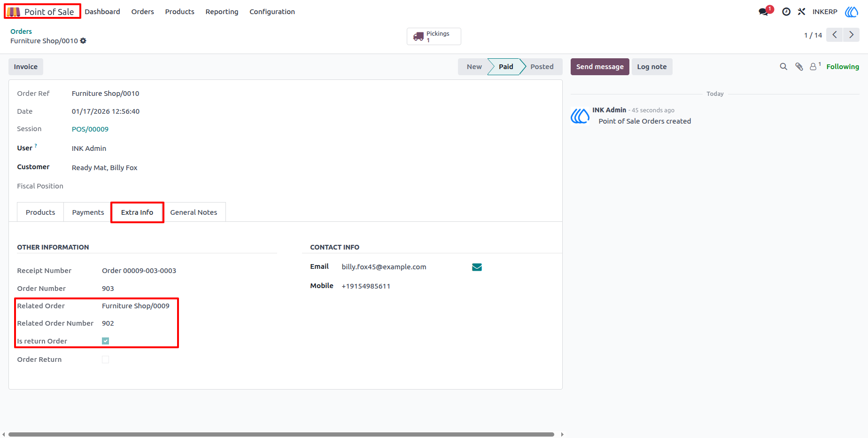Click the Send message button
This screenshot has width=868, height=438.
coord(600,67)
